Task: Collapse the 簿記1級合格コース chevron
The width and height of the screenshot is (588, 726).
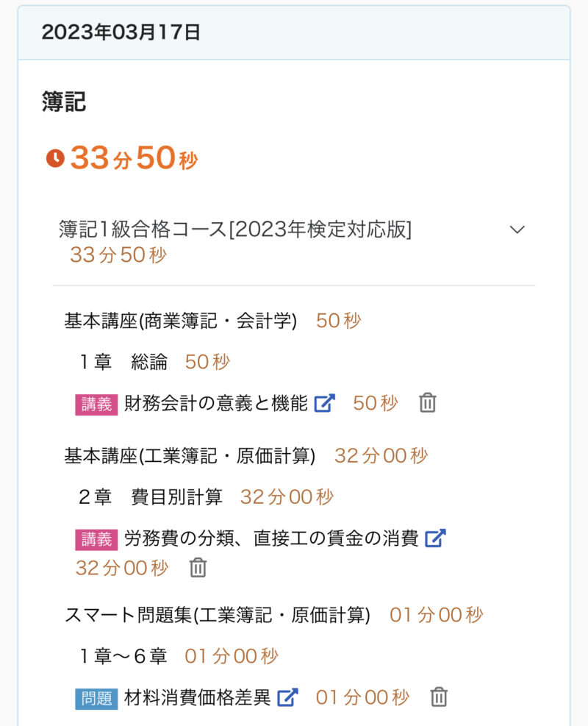Action: point(517,229)
